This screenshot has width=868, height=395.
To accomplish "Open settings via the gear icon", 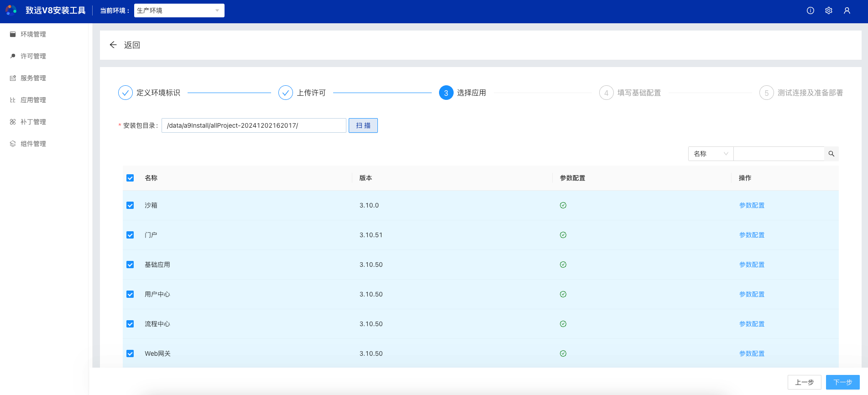I will pyautogui.click(x=828, y=10).
